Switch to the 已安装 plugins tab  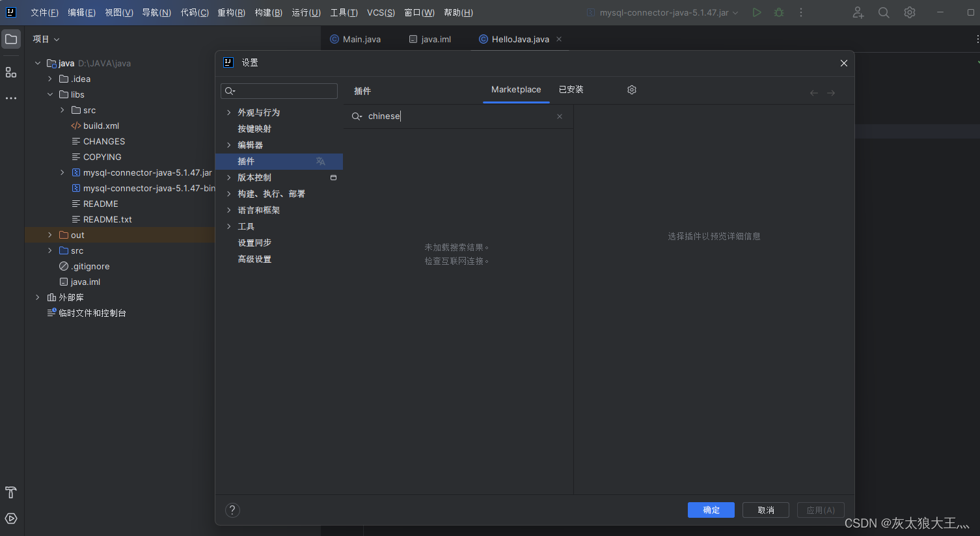[571, 90]
